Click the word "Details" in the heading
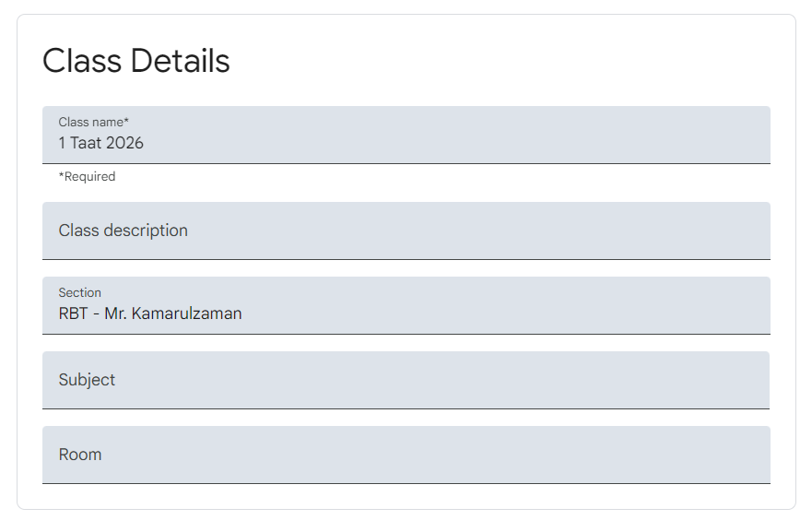This screenshot has height=532, width=812. click(180, 61)
